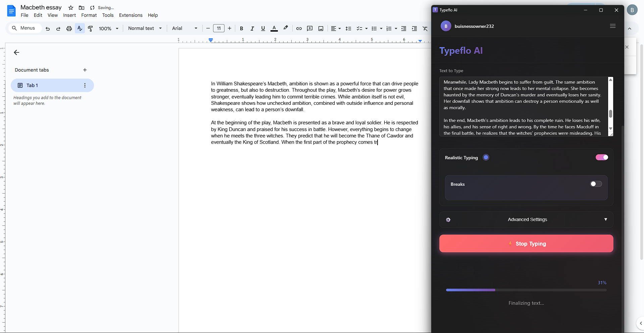The width and height of the screenshot is (644, 333).
Task: Toggle italic formatting in toolbar
Action: (252, 29)
